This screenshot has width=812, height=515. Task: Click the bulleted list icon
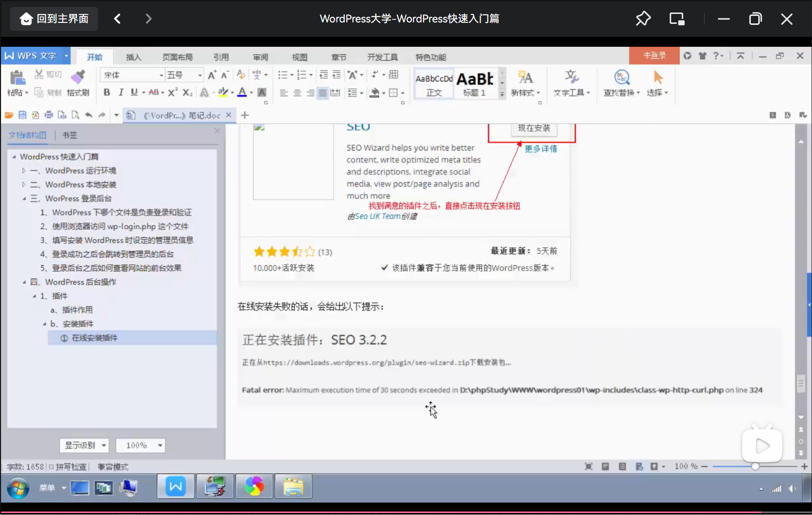pos(283,75)
